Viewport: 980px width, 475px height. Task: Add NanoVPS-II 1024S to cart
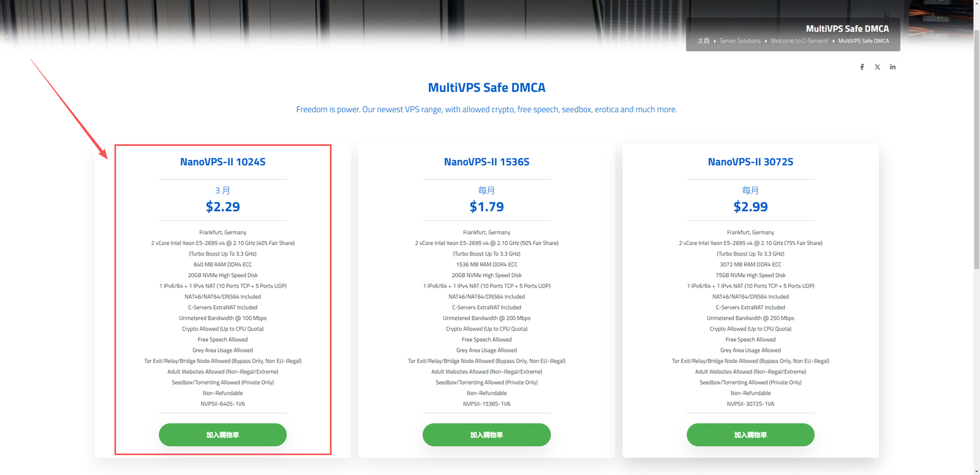pyautogui.click(x=223, y=435)
